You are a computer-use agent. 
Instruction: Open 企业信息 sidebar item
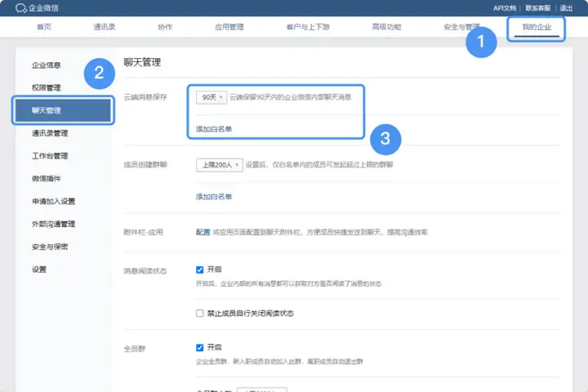46,65
